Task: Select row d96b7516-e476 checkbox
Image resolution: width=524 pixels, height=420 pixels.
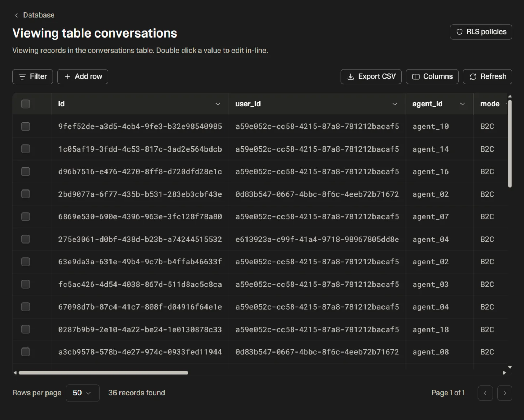Action: [26, 171]
